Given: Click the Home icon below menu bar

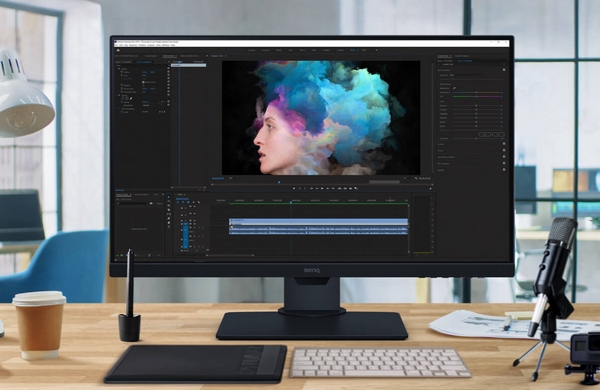Looking at the screenshot, I should click(118, 50).
